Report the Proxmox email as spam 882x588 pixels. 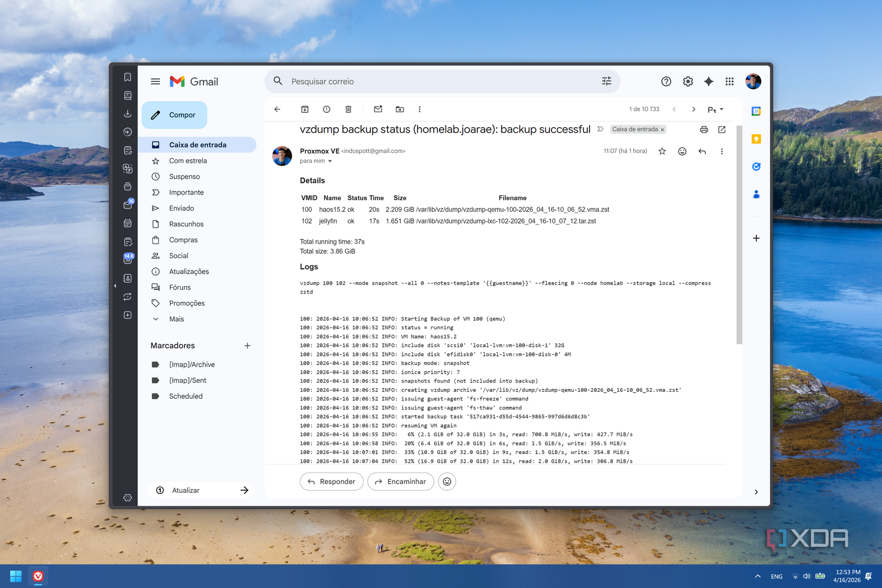pos(327,109)
